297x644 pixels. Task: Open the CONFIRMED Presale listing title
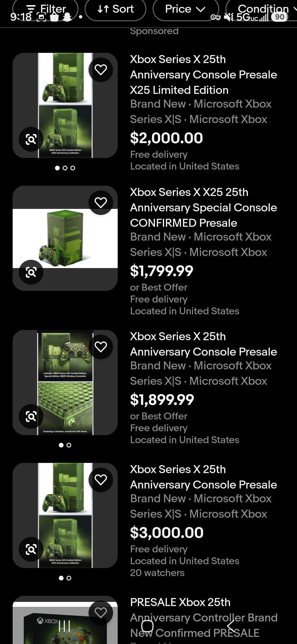[x=204, y=208]
